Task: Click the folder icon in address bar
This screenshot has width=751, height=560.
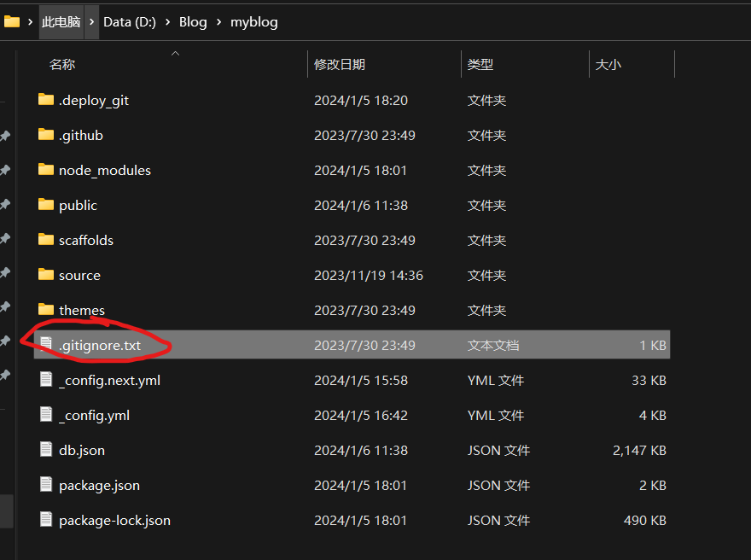Action: coord(11,22)
